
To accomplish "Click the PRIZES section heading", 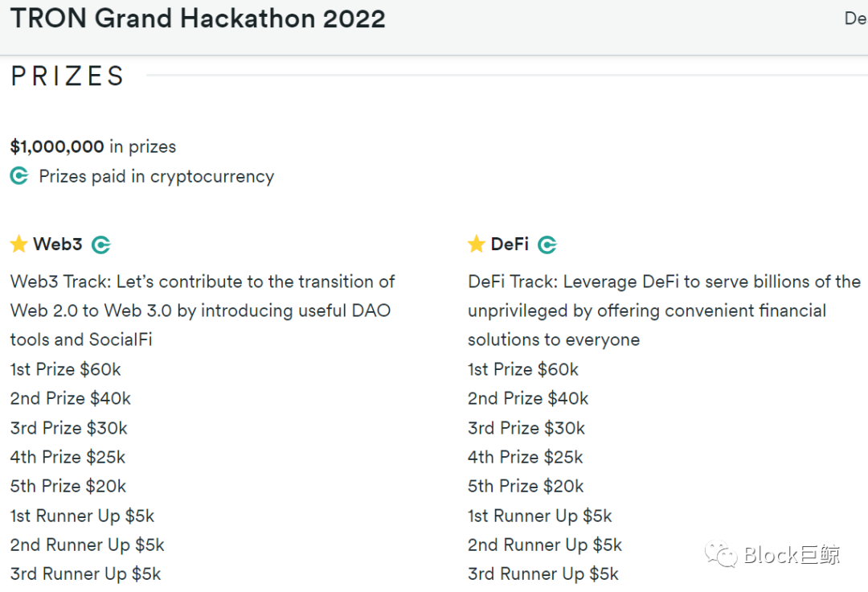I will point(68,76).
